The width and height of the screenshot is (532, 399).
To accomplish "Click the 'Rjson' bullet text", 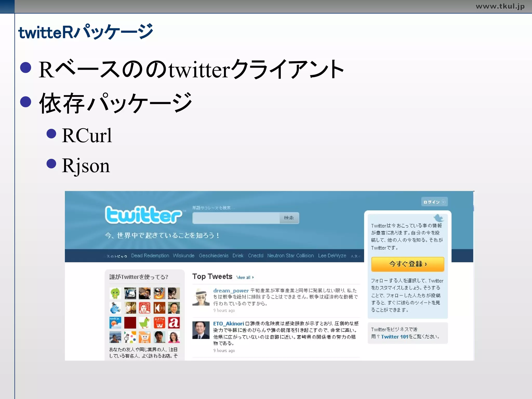I will pyautogui.click(x=86, y=166).
